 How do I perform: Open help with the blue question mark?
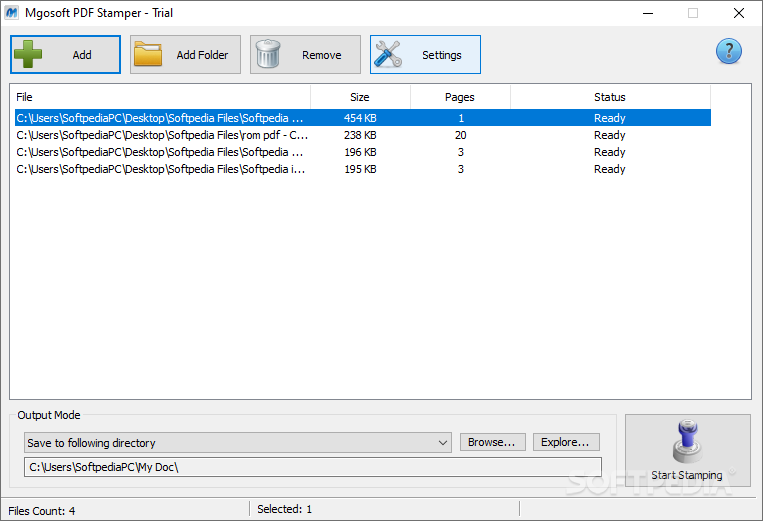tap(728, 52)
